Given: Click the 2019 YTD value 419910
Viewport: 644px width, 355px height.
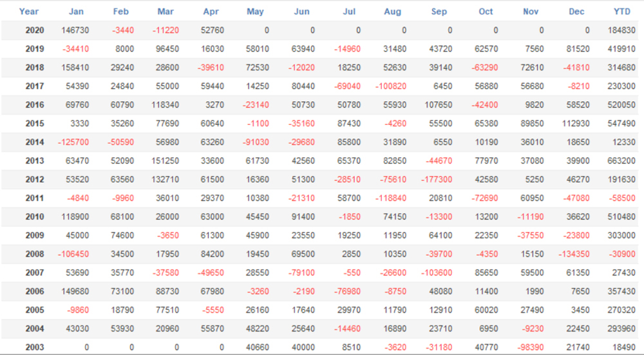Looking at the screenshot, I should tap(621, 49).
